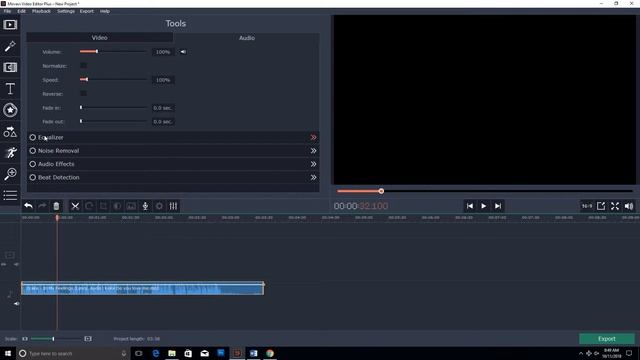The image size is (640, 360).
Task: Mute clip using Volume speaker icon
Action: (183, 52)
